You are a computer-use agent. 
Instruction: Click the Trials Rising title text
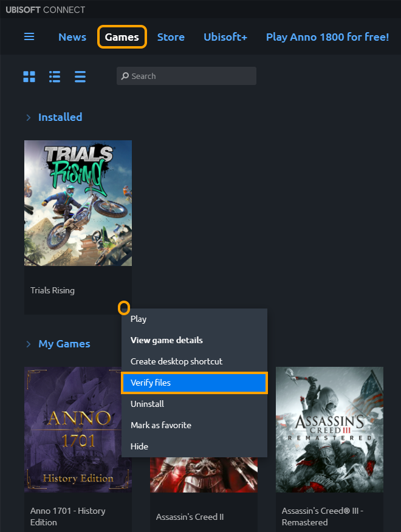click(53, 290)
